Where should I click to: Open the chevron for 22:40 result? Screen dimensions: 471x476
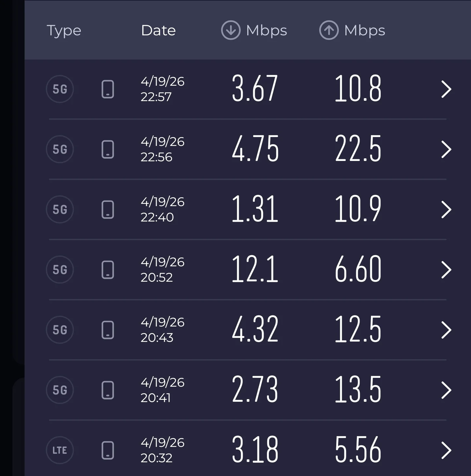point(446,209)
